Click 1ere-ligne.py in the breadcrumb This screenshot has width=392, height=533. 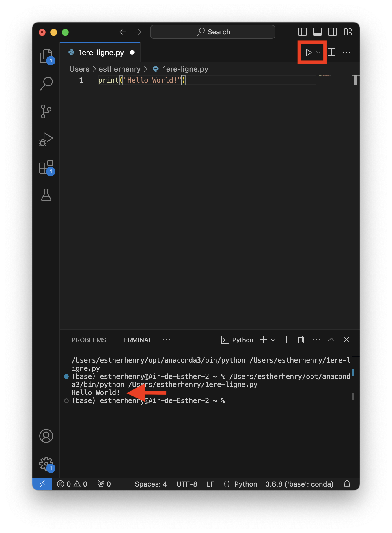(x=185, y=69)
